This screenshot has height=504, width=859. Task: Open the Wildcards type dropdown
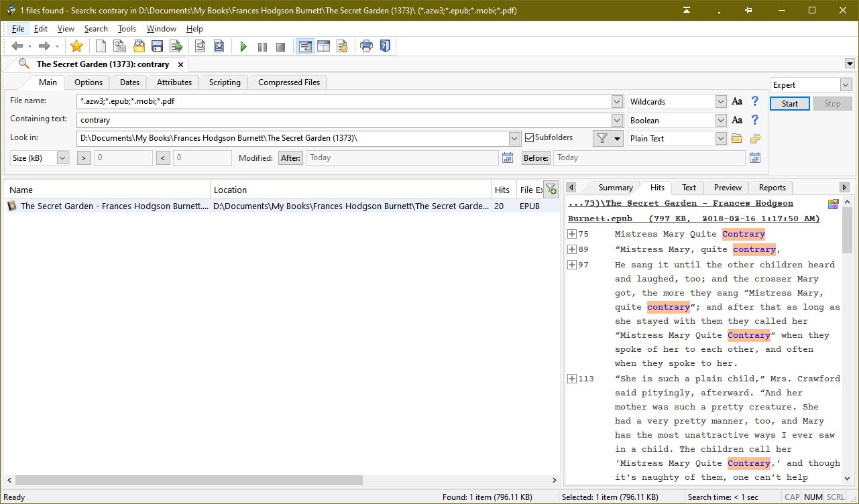(x=721, y=102)
